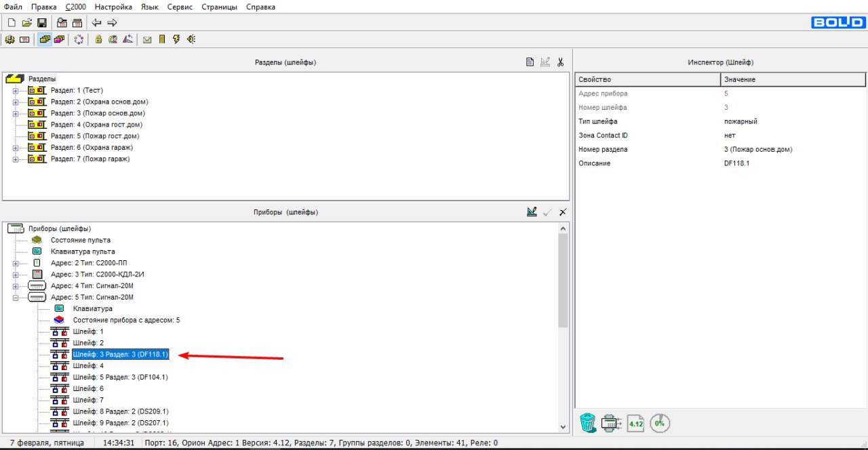Open the Страницы menu

pyautogui.click(x=220, y=7)
